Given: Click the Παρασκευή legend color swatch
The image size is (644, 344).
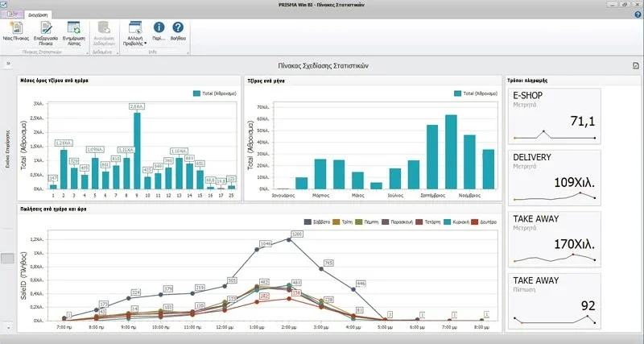Looking at the screenshot, I should pyautogui.click(x=385, y=222).
